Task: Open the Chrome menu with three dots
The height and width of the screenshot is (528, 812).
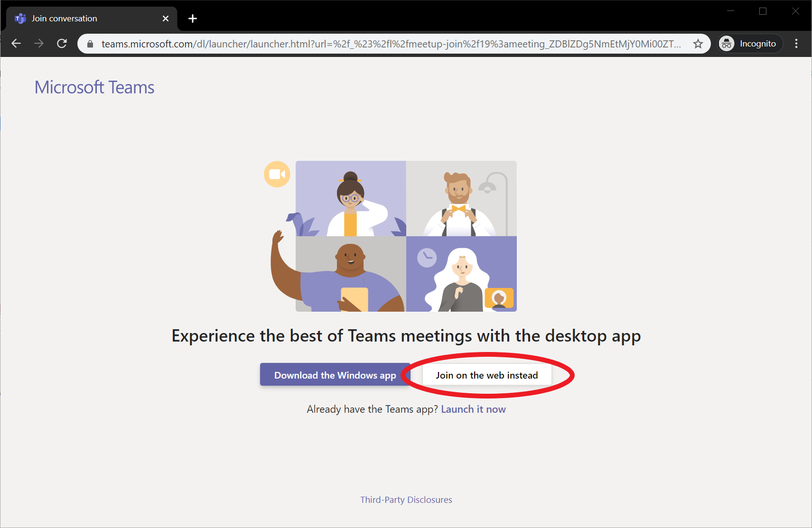Action: (x=796, y=43)
